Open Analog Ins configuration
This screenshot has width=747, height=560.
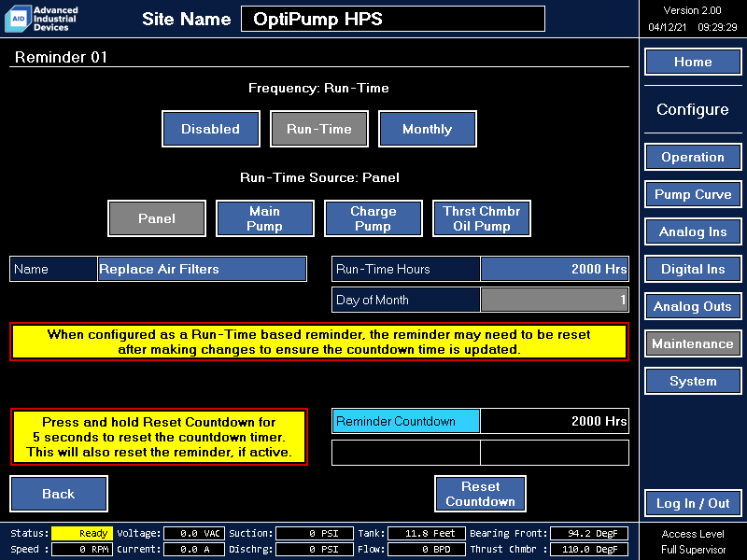[693, 231]
